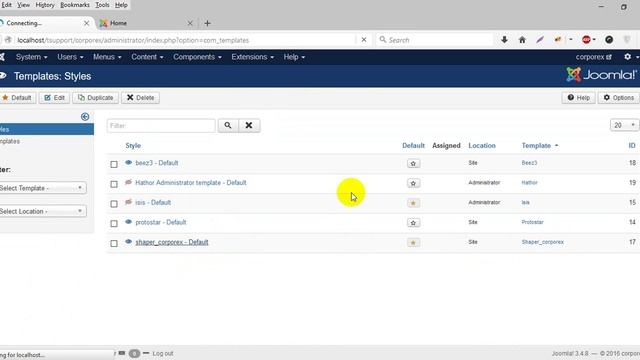This screenshot has height=360, width=640.
Task: Open the protostar - Default style link
Action: [x=161, y=222]
